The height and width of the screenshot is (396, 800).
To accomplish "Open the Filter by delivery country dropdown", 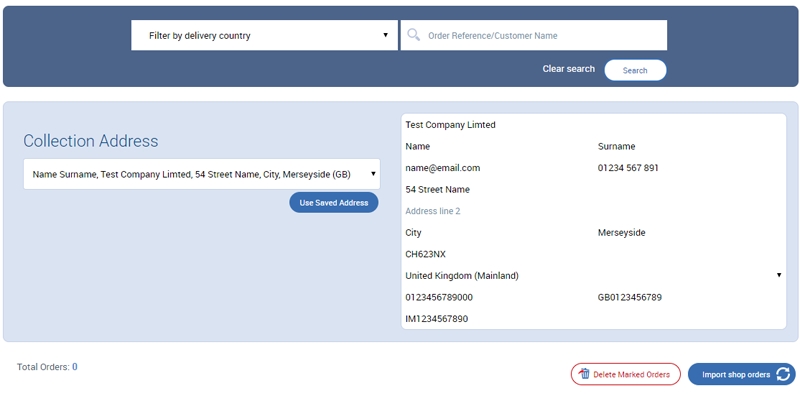I will 264,35.
